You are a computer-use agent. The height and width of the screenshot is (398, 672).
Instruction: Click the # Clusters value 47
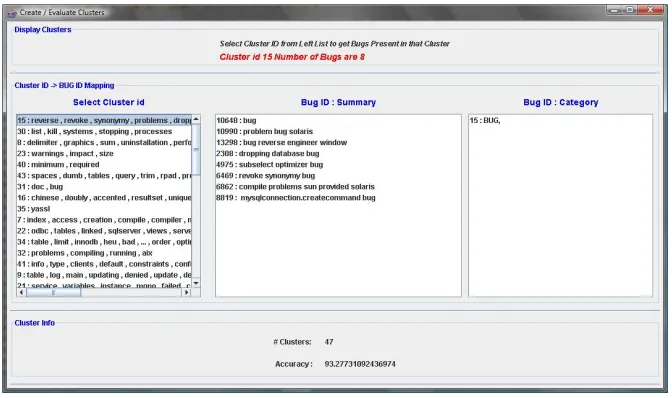tap(329, 342)
